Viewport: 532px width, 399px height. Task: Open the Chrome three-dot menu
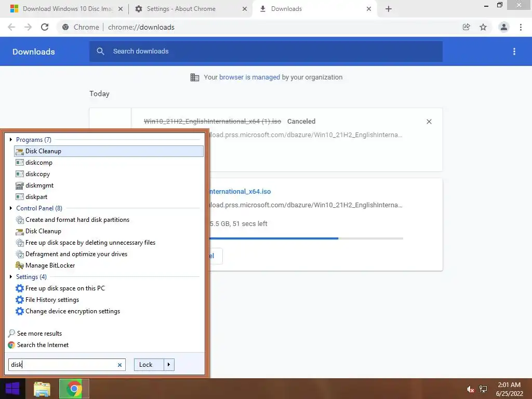521,27
